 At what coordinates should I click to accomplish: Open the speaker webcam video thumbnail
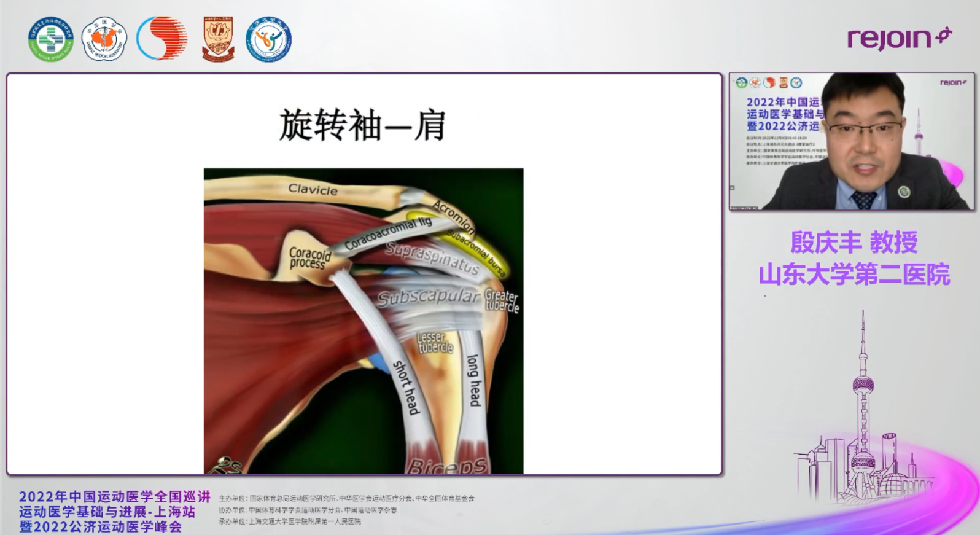(x=851, y=142)
